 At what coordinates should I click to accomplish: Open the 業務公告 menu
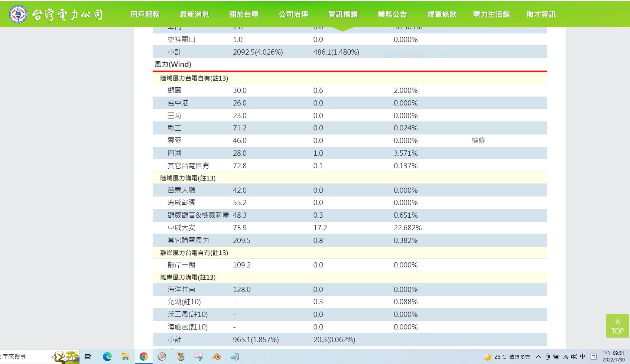[393, 14]
